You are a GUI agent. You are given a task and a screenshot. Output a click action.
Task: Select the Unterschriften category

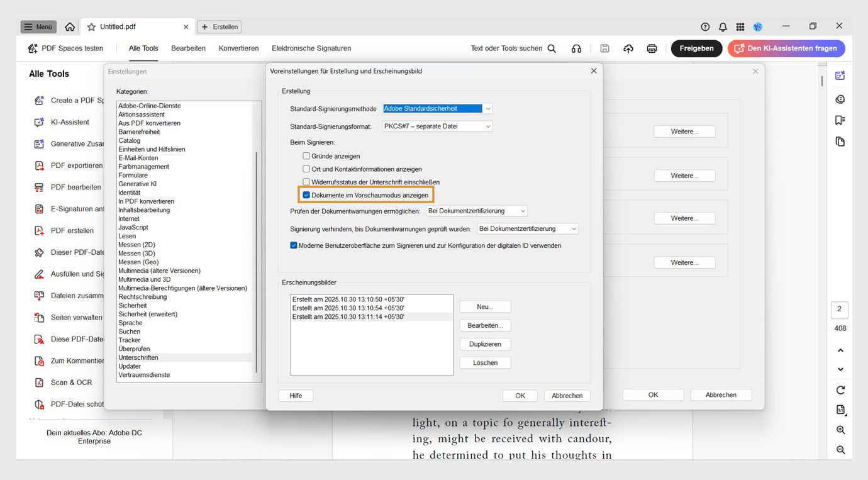click(138, 357)
